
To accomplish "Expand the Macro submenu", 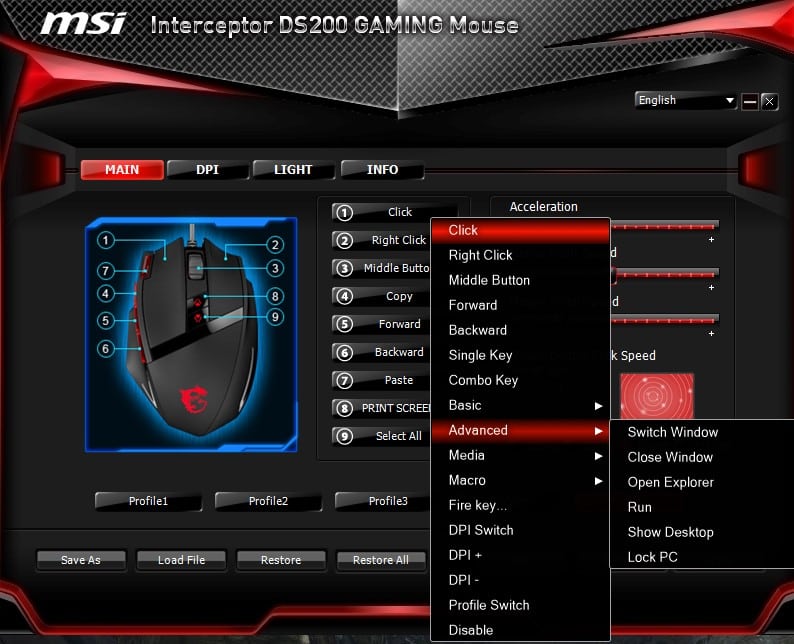I will pos(521,480).
